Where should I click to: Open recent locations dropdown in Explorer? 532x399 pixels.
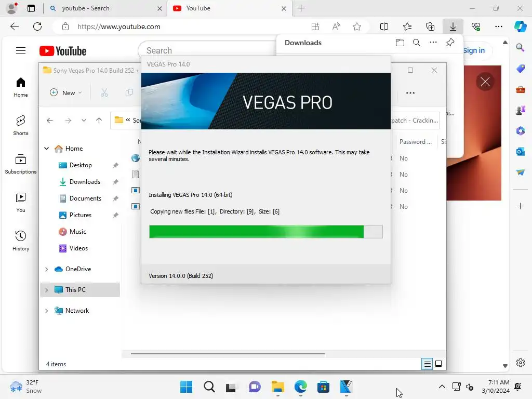[x=84, y=121]
